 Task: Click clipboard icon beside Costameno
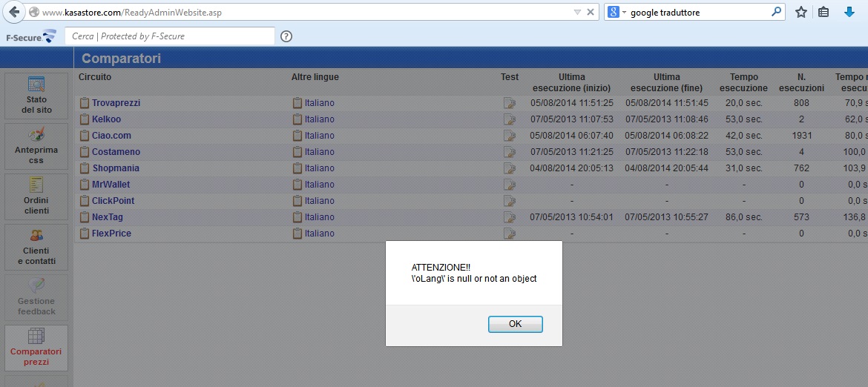pos(84,151)
